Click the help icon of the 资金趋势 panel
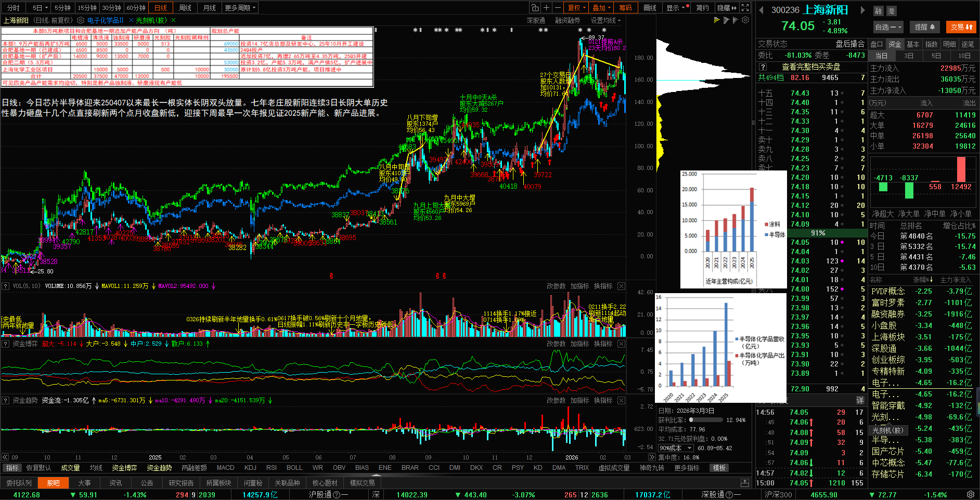 pyautogui.click(x=6, y=400)
